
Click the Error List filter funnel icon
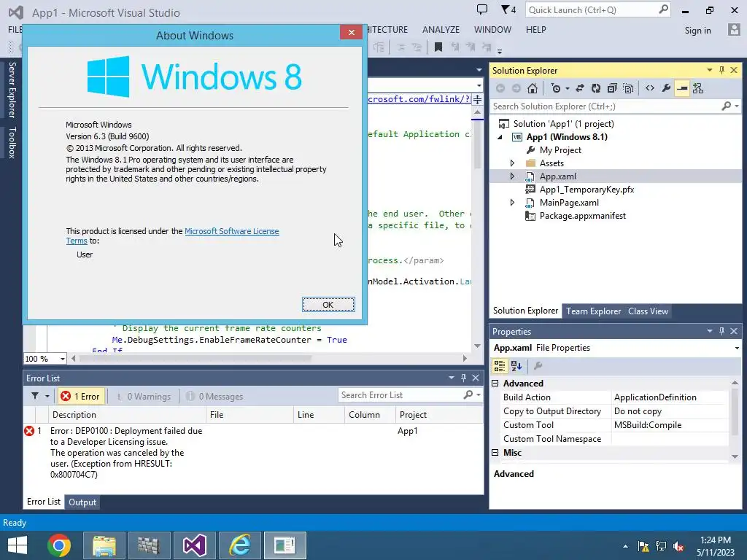point(35,396)
